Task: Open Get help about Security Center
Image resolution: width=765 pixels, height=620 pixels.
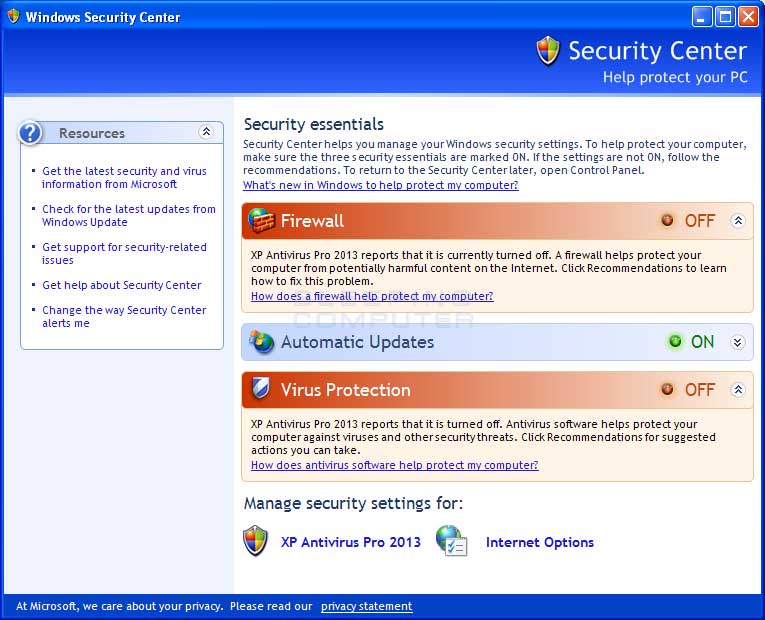Action: click(x=121, y=285)
